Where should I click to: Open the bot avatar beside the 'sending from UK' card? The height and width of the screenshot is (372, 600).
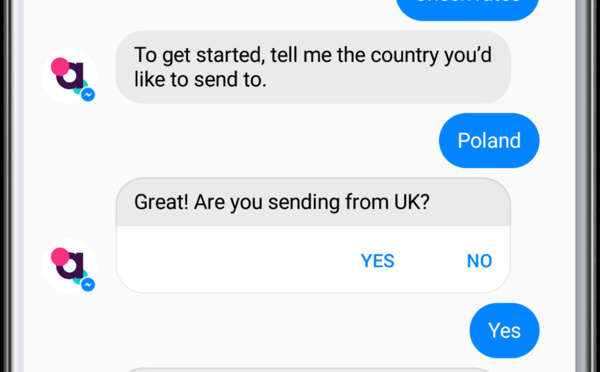(x=69, y=266)
